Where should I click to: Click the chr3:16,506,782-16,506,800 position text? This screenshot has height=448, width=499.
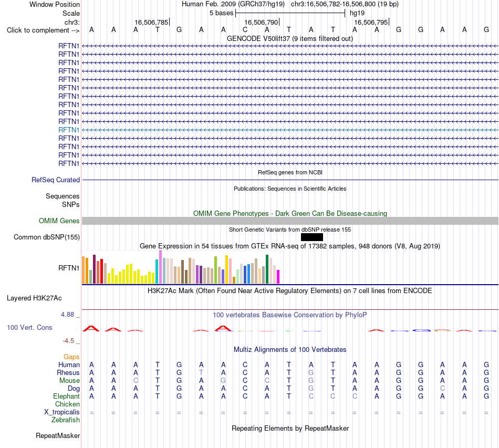pyautogui.click(x=345, y=4)
